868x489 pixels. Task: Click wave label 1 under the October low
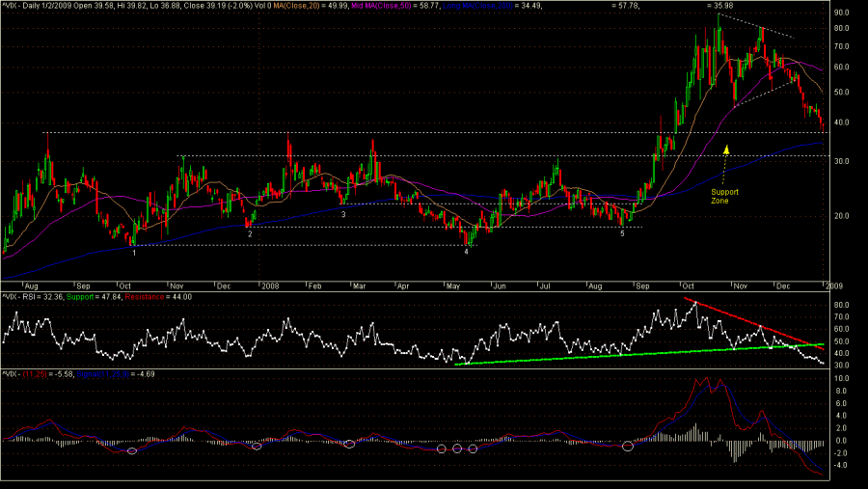tap(134, 253)
